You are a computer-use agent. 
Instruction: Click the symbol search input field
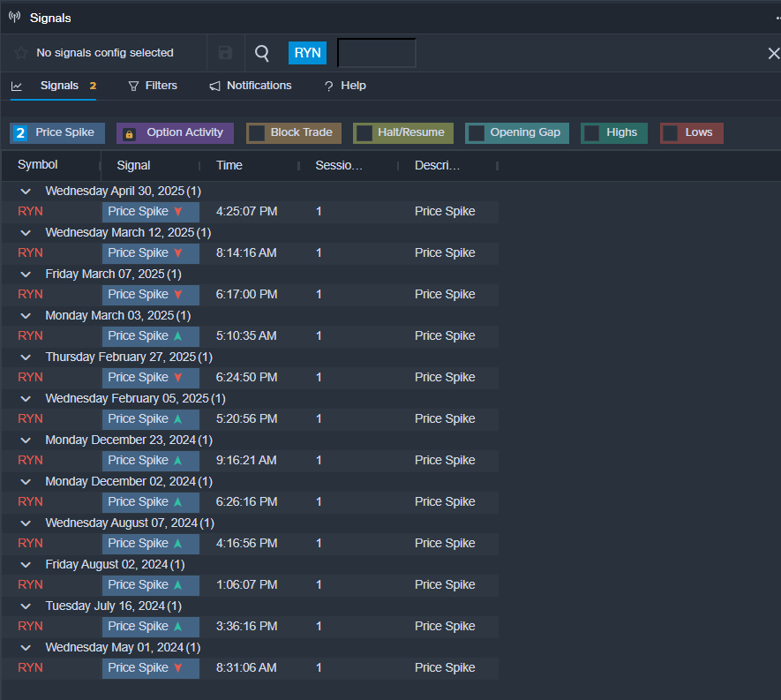tap(377, 53)
